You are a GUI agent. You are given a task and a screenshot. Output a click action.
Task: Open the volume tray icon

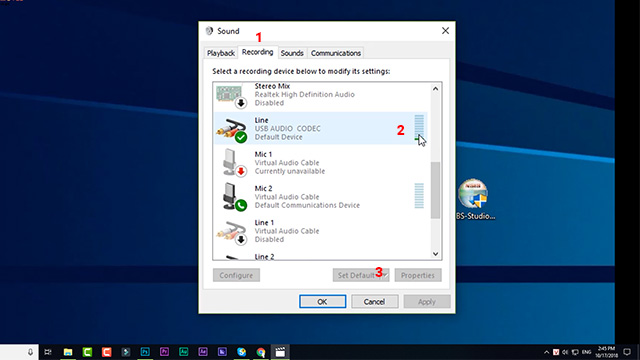[x=565, y=352]
